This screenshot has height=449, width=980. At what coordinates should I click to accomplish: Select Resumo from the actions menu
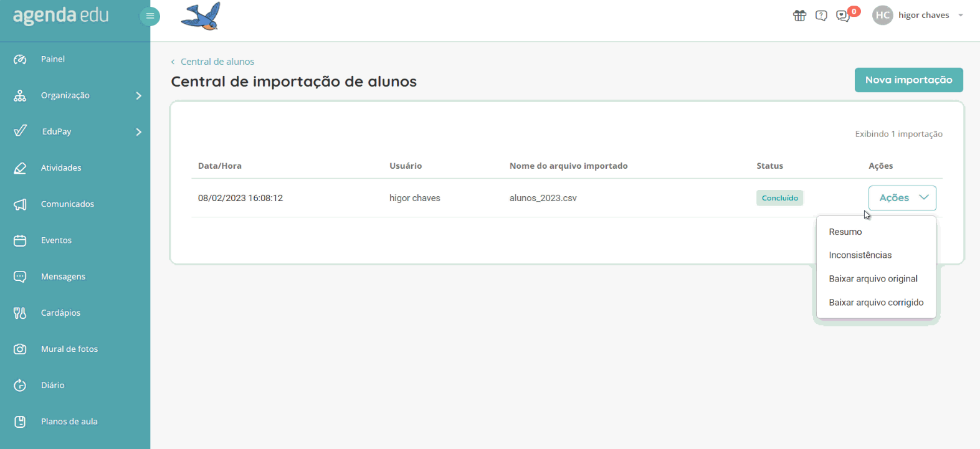pos(845,232)
